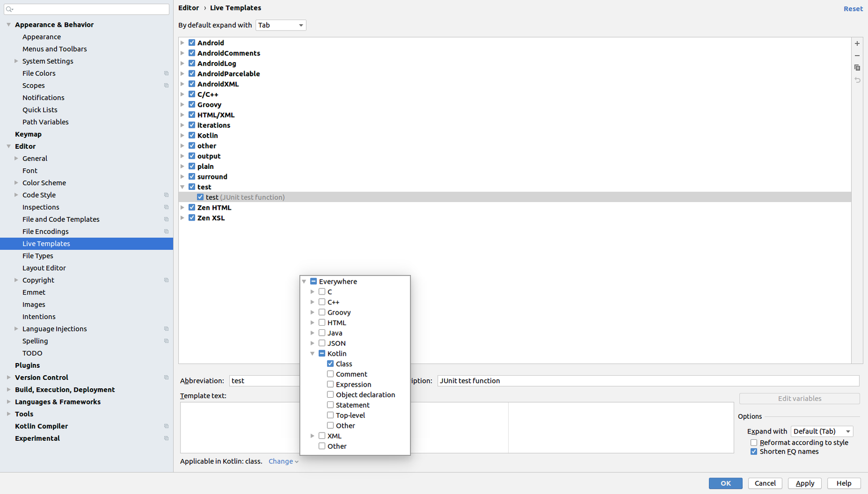Click into the Abbreviation field

(x=265, y=380)
